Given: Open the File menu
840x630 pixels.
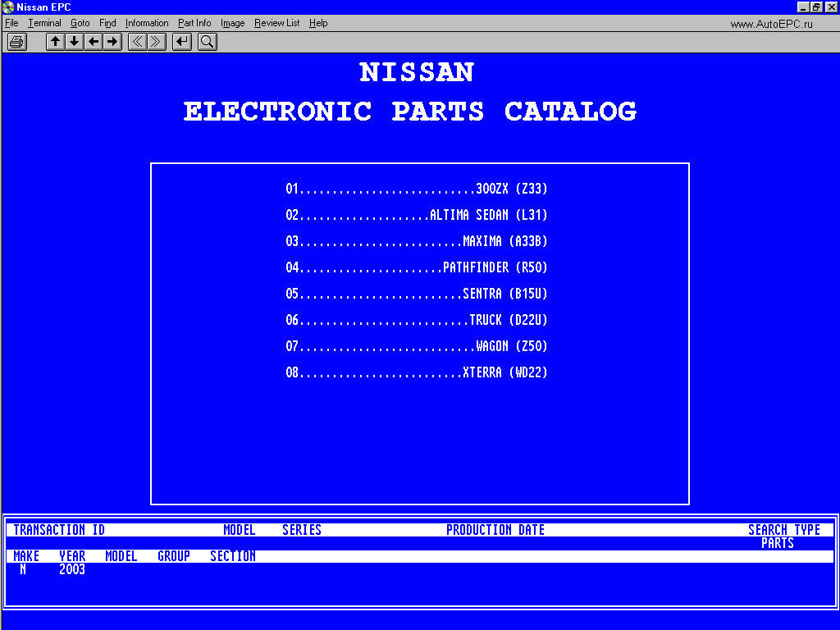Looking at the screenshot, I should coord(11,23).
